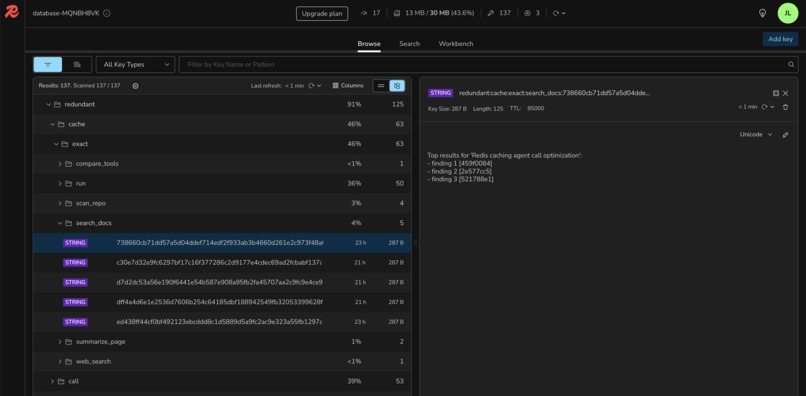Expand the scan_repo folder
The height and width of the screenshot is (396, 806).
60,203
